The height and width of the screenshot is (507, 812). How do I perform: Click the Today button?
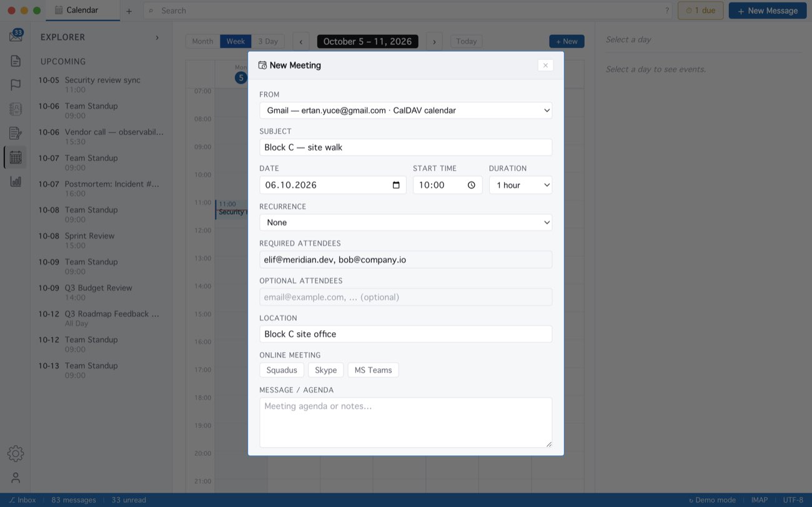coord(467,41)
